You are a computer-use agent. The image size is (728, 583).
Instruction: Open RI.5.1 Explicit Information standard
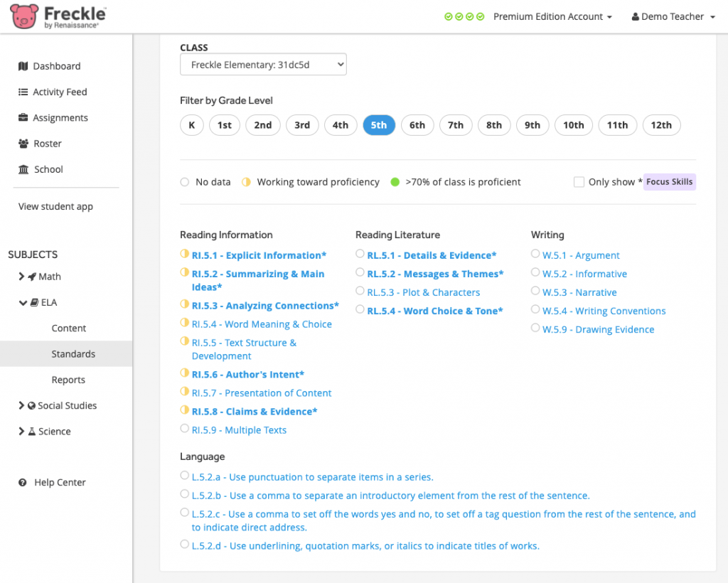(259, 255)
